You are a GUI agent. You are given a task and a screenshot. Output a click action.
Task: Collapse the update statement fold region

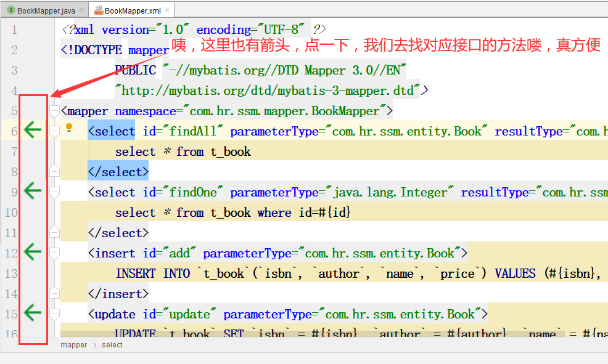[54, 313]
